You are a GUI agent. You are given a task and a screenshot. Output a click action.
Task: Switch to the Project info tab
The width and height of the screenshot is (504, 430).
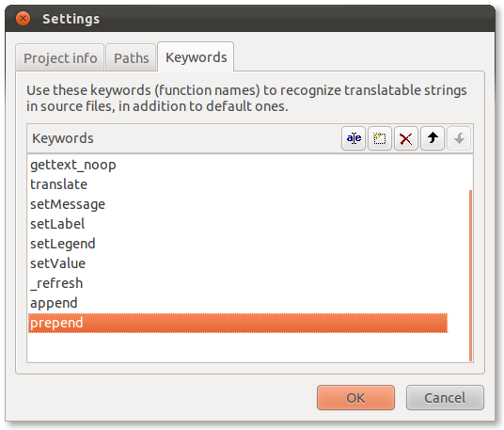tap(60, 58)
